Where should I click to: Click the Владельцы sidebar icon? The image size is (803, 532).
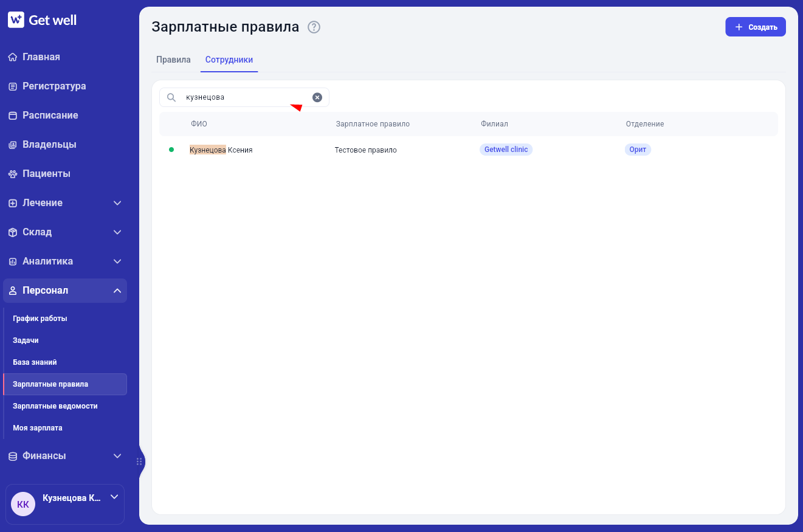pos(13,145)
